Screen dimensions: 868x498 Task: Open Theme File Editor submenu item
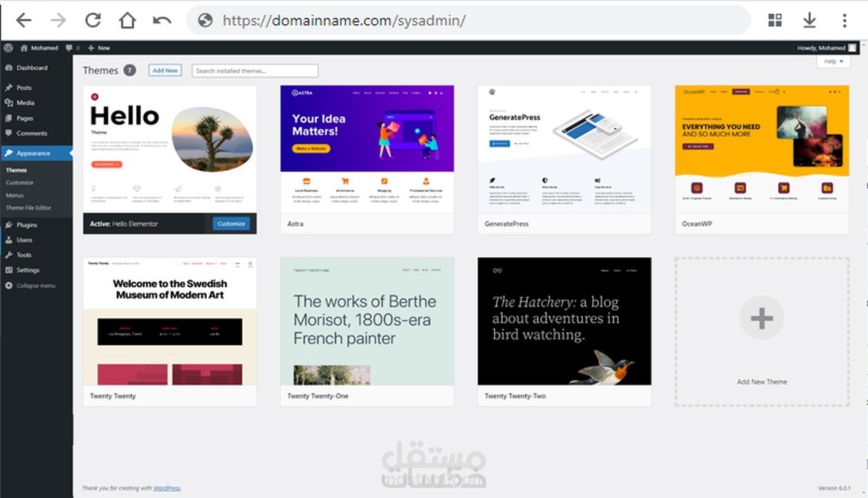pyautogui.click(x=28, y=207)
